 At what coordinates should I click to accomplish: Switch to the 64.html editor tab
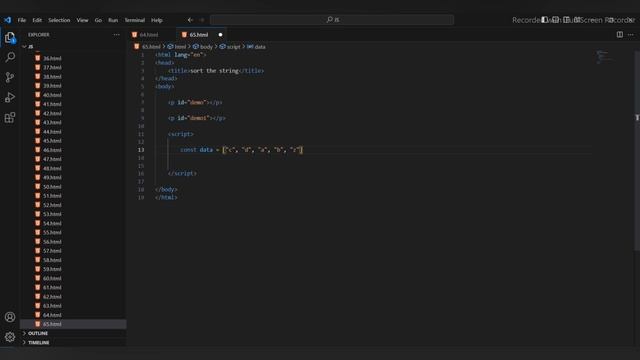tap(149, 35)
